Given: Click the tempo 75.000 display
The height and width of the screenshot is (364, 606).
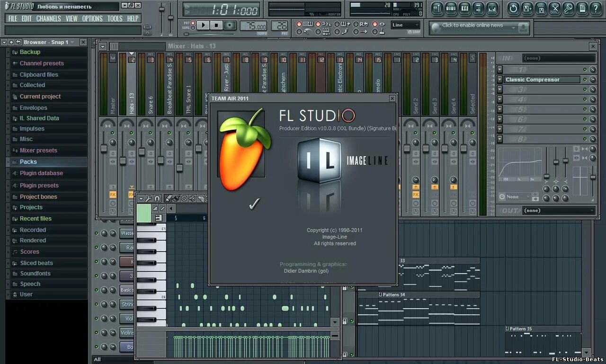Looking at the screenshot, I should click(253, 26).
